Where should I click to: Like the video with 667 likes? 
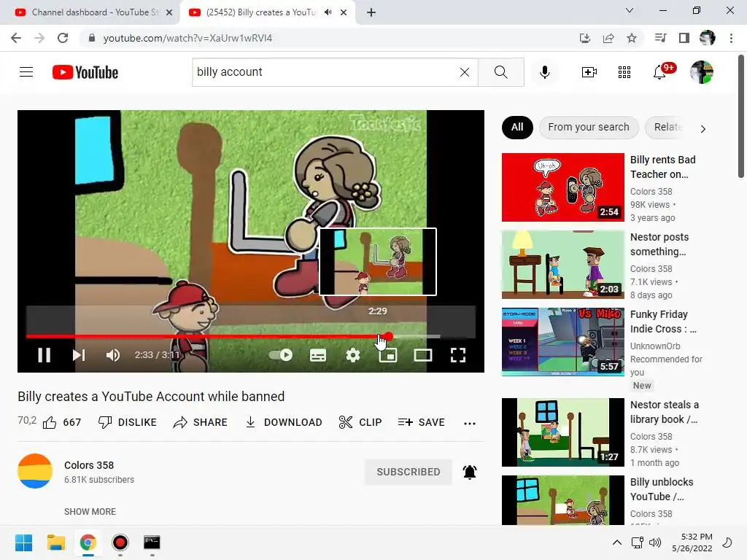62,422
